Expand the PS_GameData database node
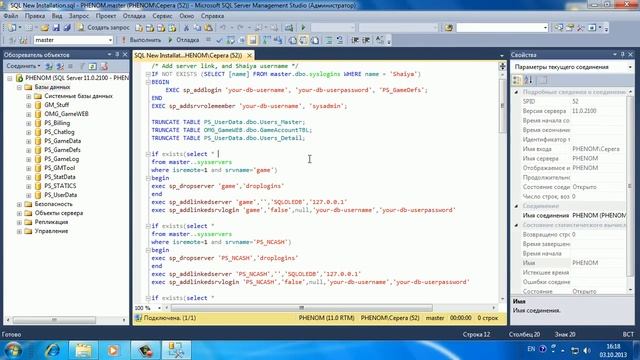This screenshot has width=640, height=360. click(29, 141)
